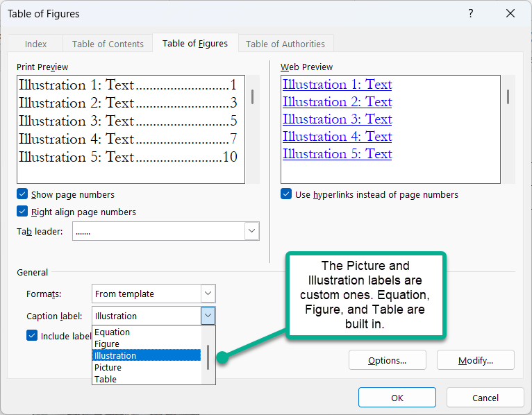Close the Table of Figures dialog

pos(510,14)
